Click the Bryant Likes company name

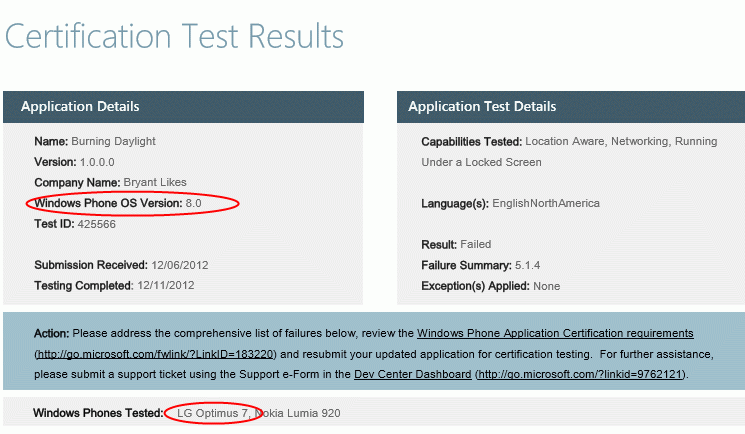(155, 183)
